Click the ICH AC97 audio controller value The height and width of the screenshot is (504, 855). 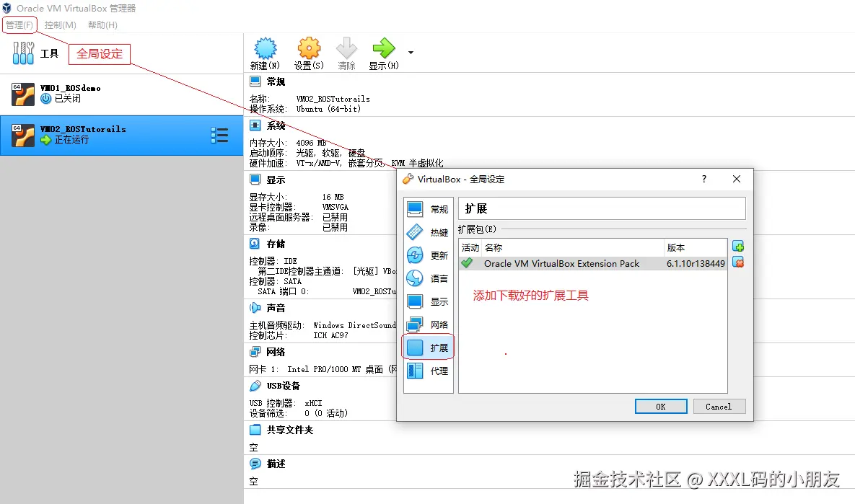pyautogui.click(x=330, y=335)
